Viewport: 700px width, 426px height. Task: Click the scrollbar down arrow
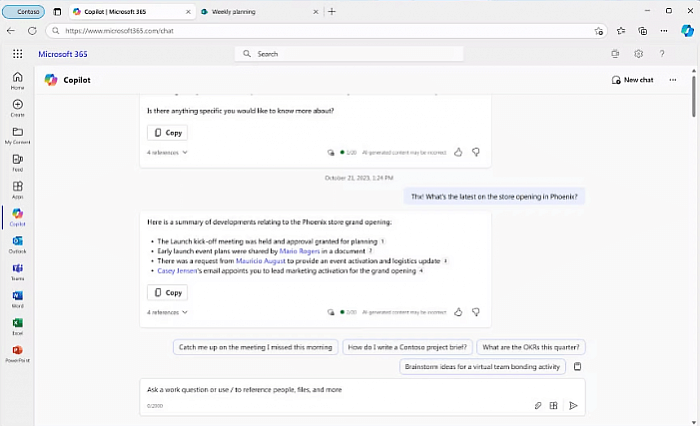coord(693,422)
